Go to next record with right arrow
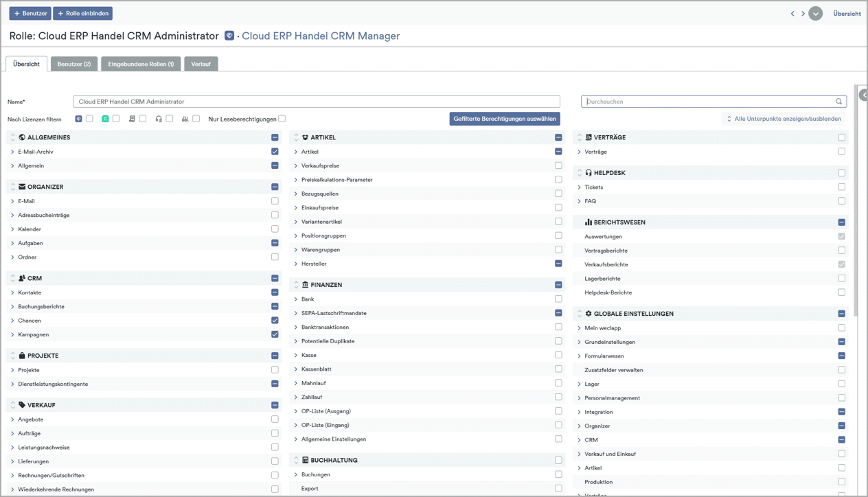 point(803,14)
